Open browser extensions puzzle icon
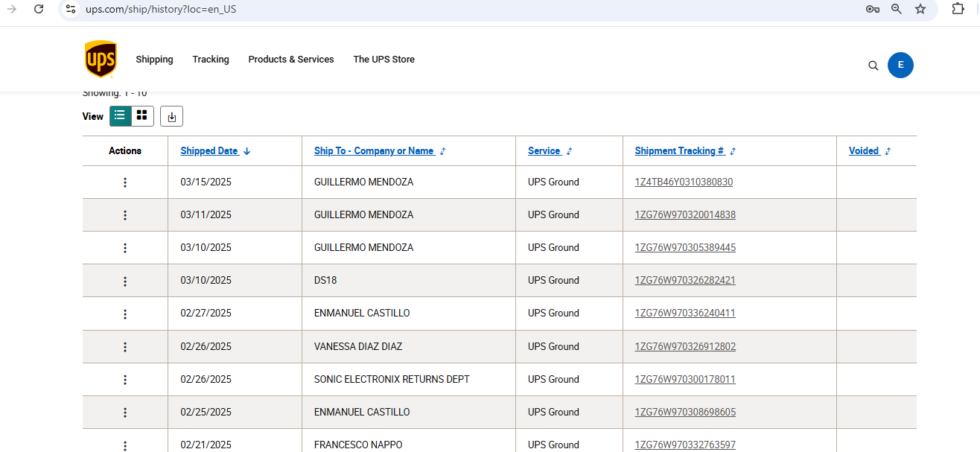 click(x=958, y=9)
